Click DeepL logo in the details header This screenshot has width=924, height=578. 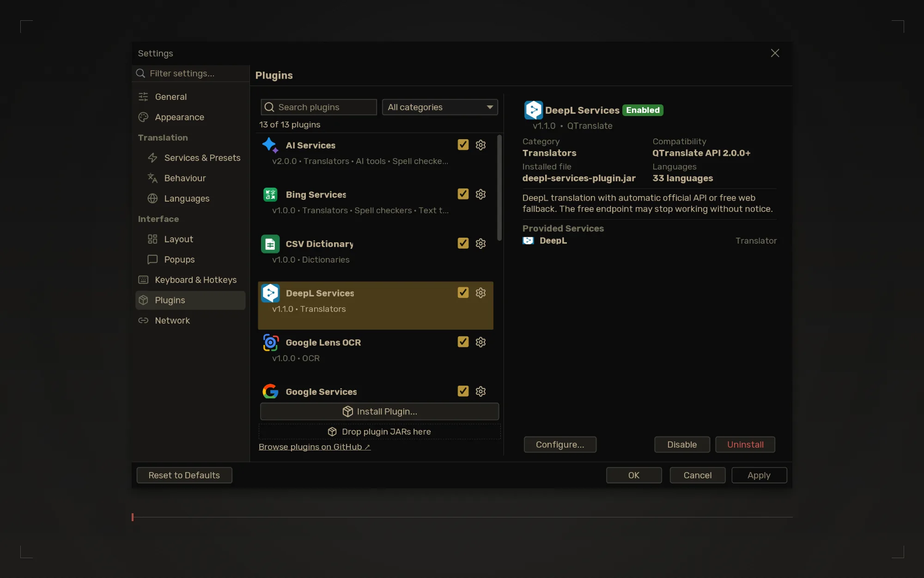point(533,110)
